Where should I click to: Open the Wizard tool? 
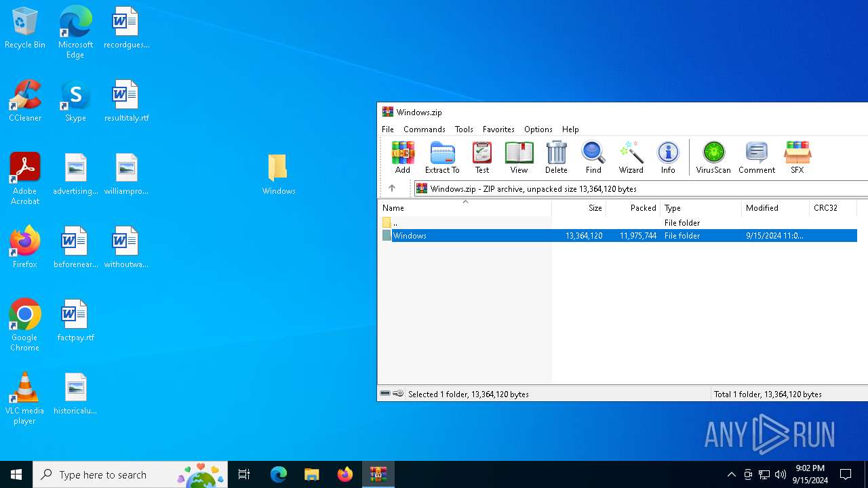pyautogui.click(x=631, y=157)
